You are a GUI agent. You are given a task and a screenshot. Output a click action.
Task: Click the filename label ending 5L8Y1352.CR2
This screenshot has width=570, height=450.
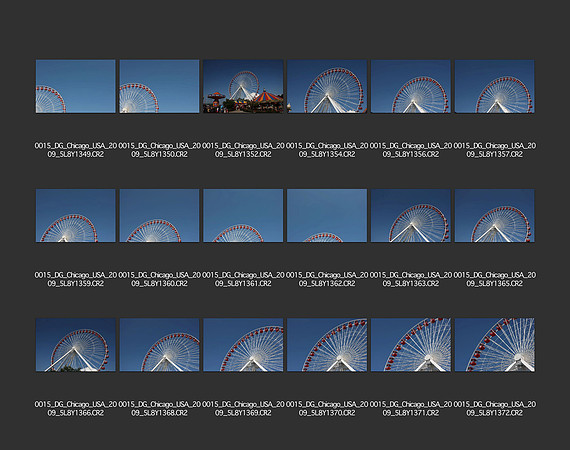[x=243, y=150]
